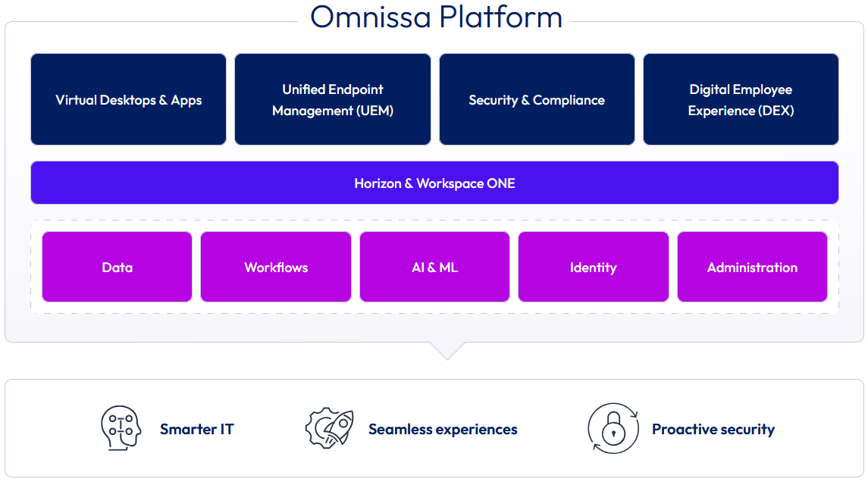This screenshot has height=482, width=868.
Task: Select the Data service block
Action: click(x=118, y=267)
